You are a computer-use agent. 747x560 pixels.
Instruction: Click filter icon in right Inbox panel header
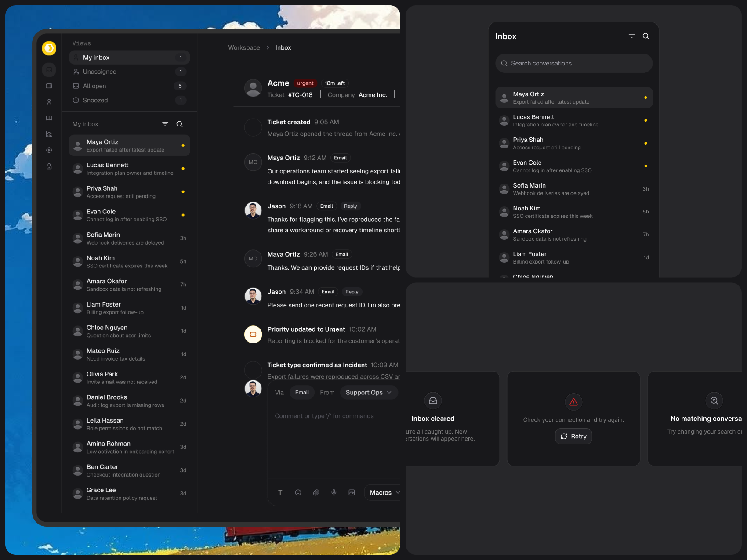tap(631, 36)
